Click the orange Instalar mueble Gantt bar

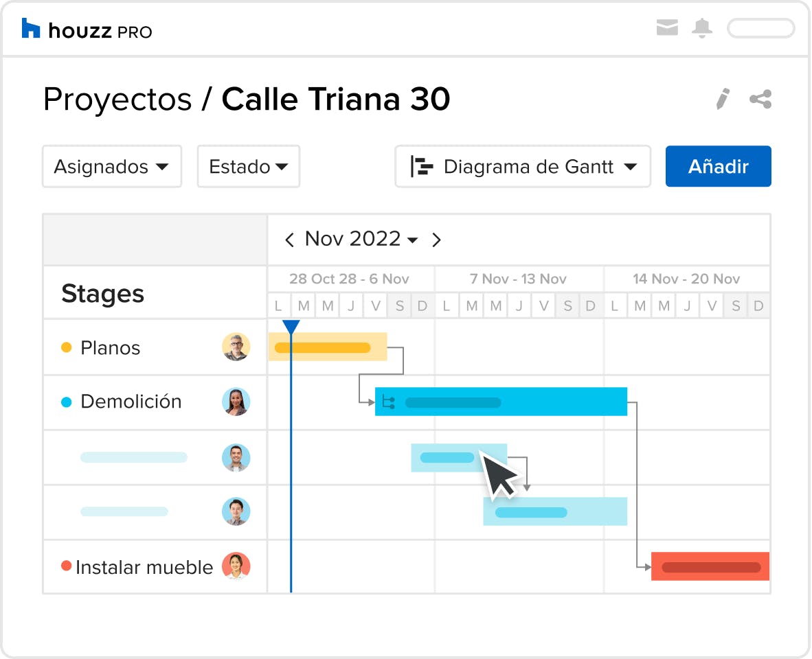click(x=710, y=567)
